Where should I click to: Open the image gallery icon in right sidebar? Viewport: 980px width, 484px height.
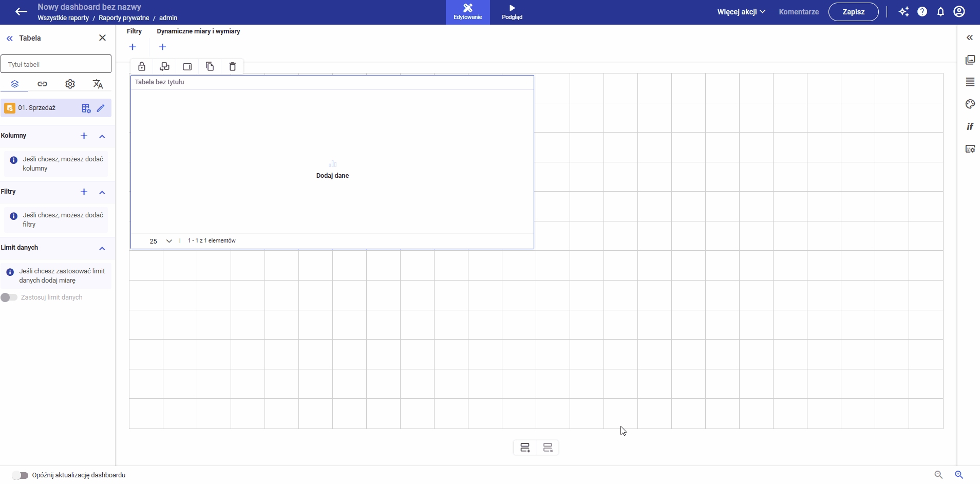[x=970, y=60]
